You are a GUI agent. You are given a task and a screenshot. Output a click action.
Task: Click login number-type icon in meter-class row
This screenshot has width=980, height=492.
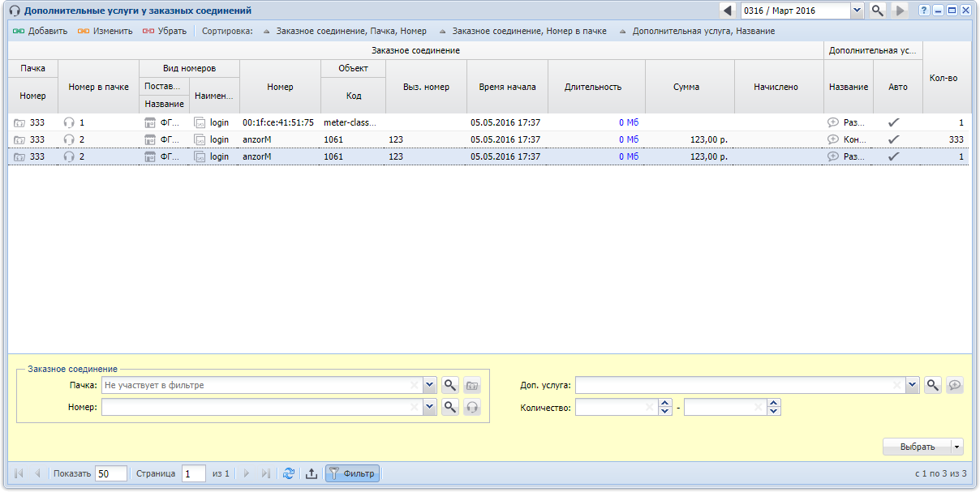point(200,122)
